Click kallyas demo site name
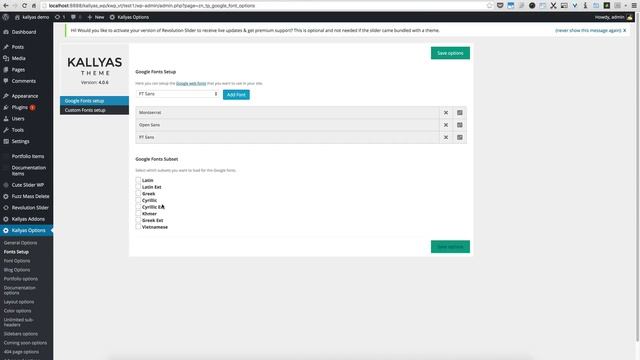The image size is (640, 360). 32,17
